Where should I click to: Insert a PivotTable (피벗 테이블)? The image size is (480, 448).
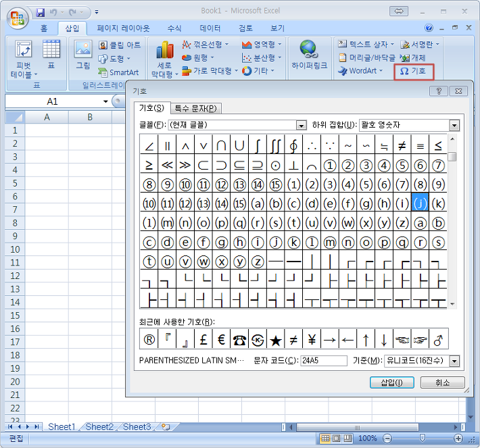(24, 59)
